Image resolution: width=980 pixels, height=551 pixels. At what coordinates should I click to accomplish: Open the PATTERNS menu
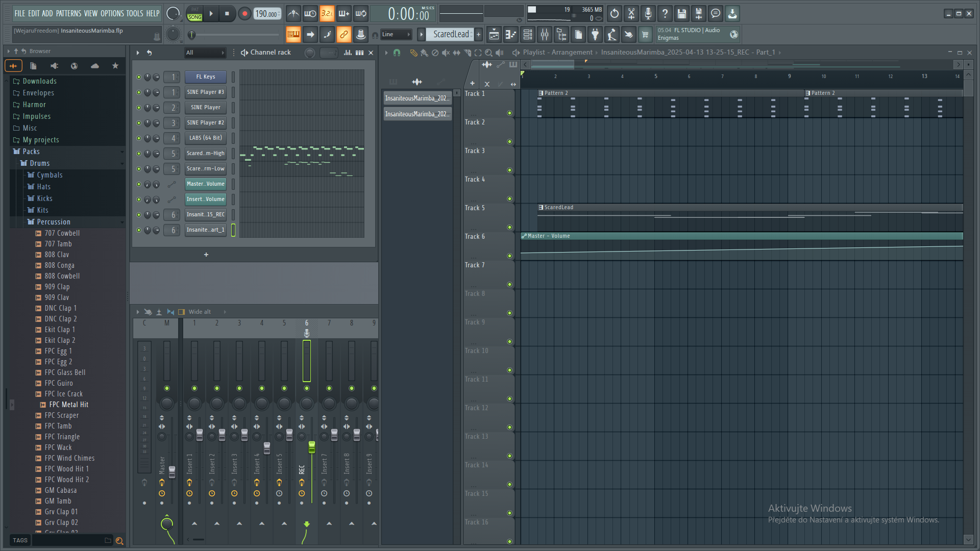tap(68, 13)
